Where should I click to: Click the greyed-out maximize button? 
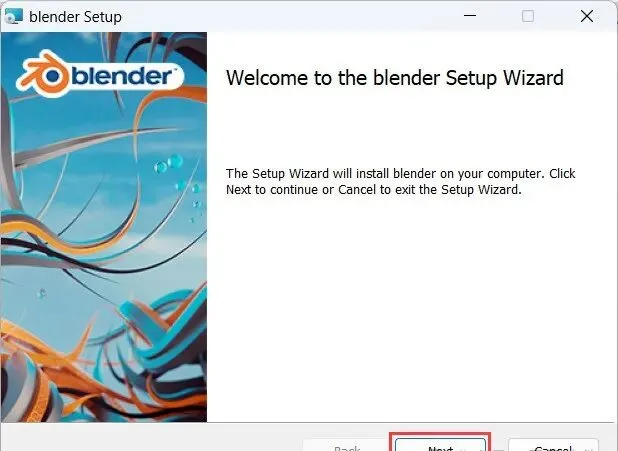(x=528, y=16)
